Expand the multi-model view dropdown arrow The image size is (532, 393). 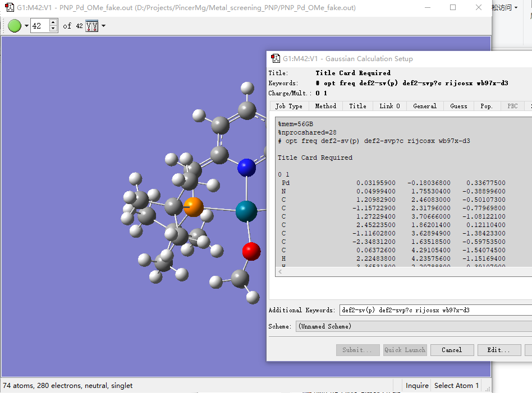click(103, 26)
